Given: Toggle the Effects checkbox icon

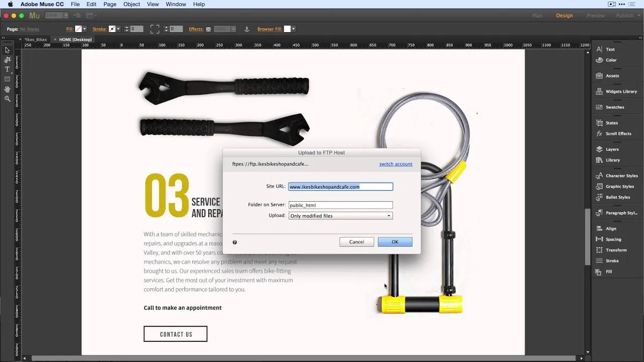Looking at the screenshot, I should [x=208, y=29].
